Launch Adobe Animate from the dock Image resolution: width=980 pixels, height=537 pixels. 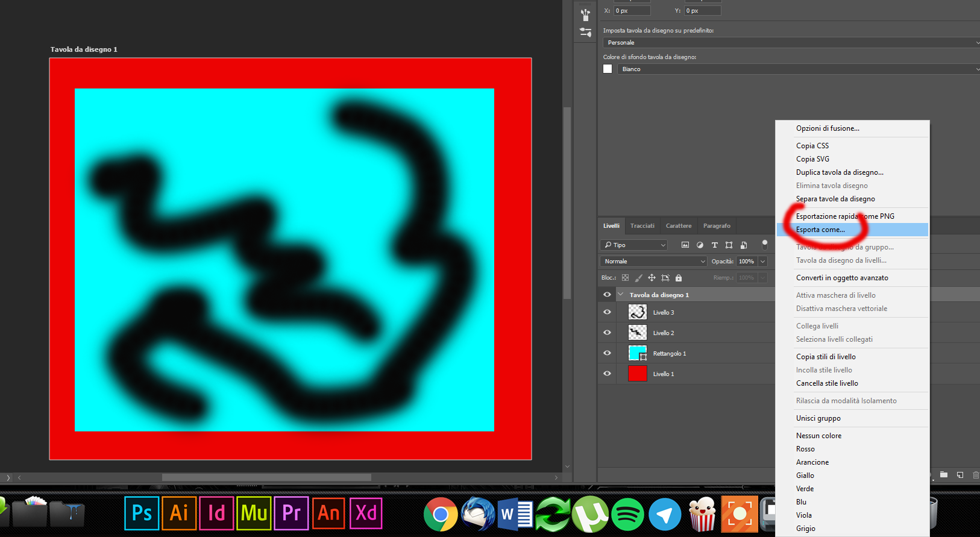point(328,513)
